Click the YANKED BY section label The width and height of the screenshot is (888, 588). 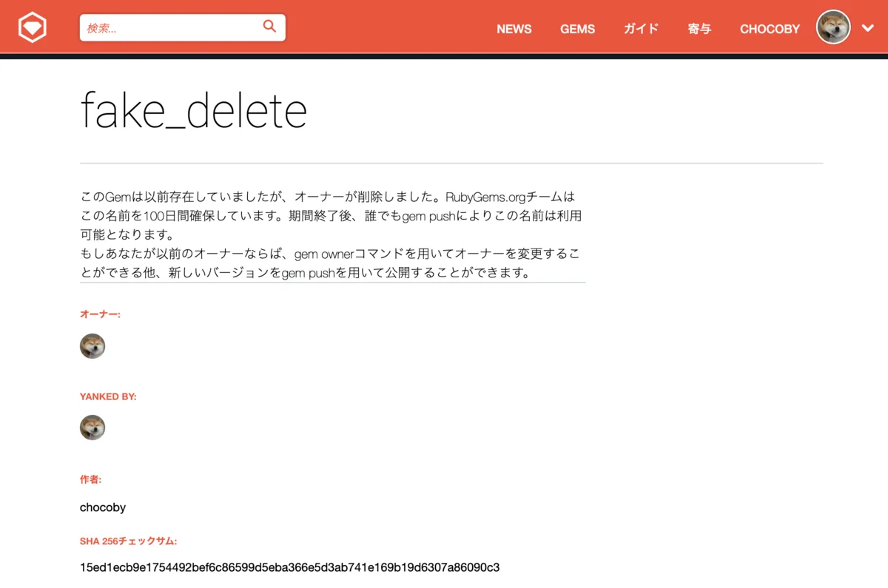pos(108,396)
